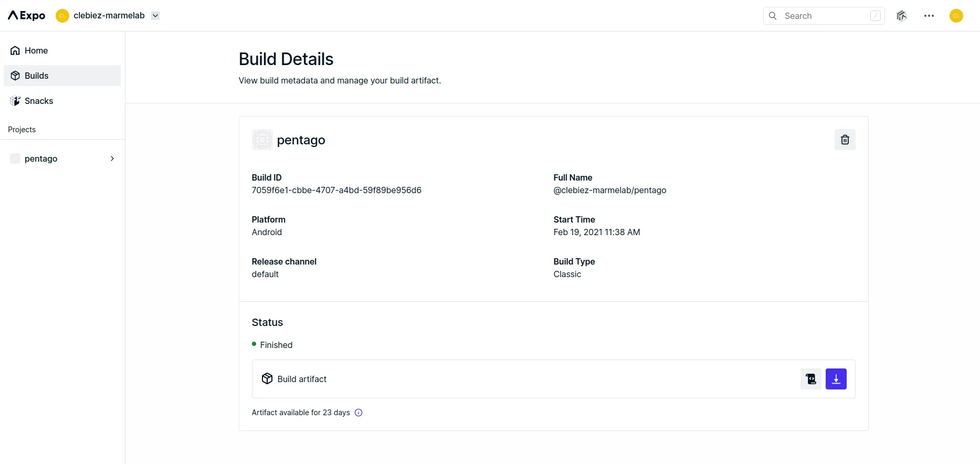
Task: Expand the clebiez-marmelab account dropdown
Action: (155, 16)
